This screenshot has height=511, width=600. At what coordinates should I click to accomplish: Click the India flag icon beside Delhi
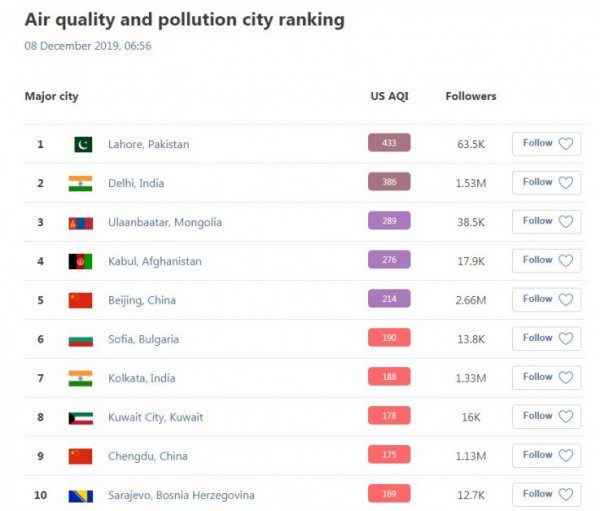80,183
